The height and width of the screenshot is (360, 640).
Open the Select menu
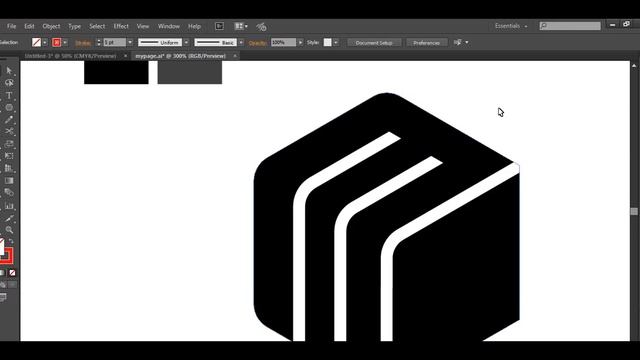tap(97, 26)
